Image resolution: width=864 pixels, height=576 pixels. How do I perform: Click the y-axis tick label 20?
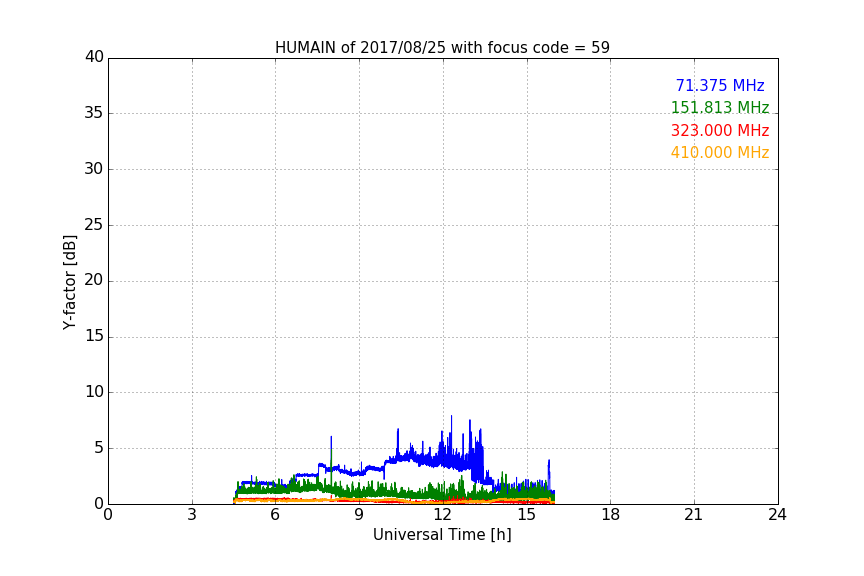(94, 280)
